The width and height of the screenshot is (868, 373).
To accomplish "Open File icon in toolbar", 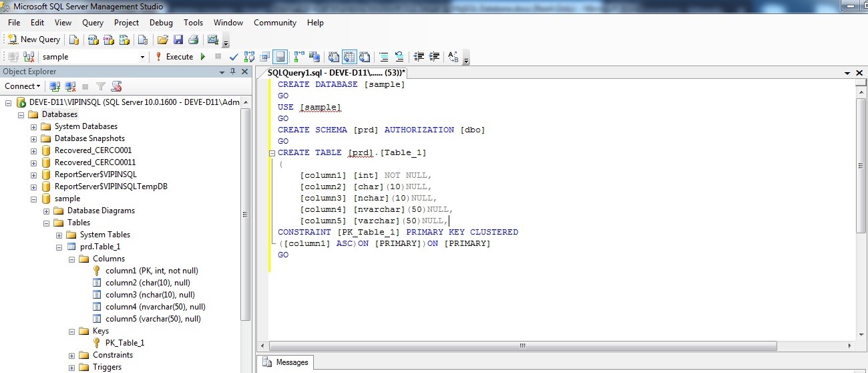I will coord(162,39).
